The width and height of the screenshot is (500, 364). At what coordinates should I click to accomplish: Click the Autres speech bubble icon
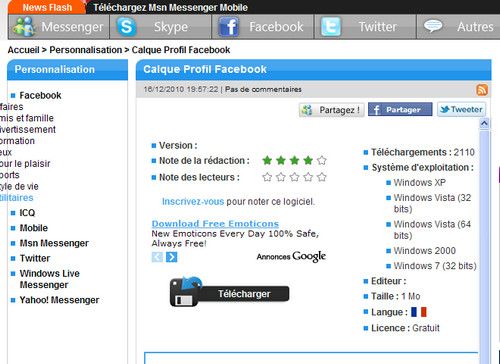433,26
